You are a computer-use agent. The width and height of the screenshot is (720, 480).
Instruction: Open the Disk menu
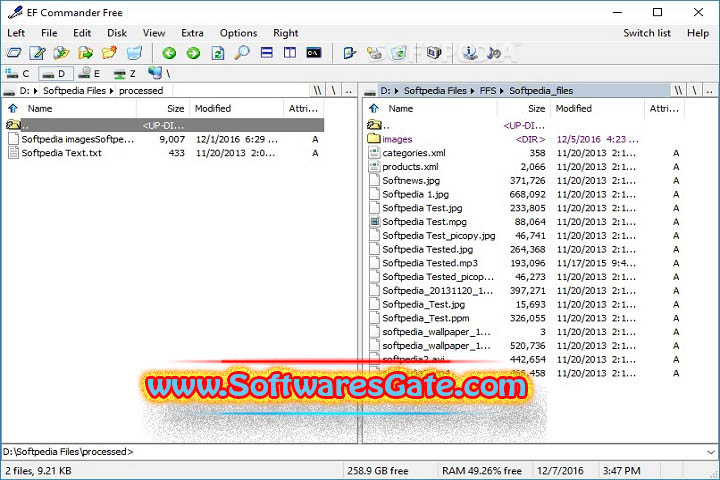click(x=117, y=33)
